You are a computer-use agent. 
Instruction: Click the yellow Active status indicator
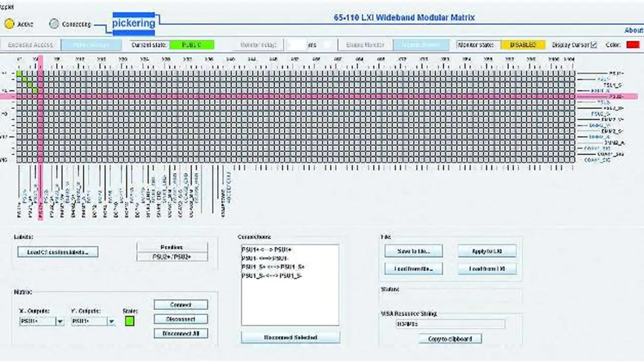coord(10,24)
